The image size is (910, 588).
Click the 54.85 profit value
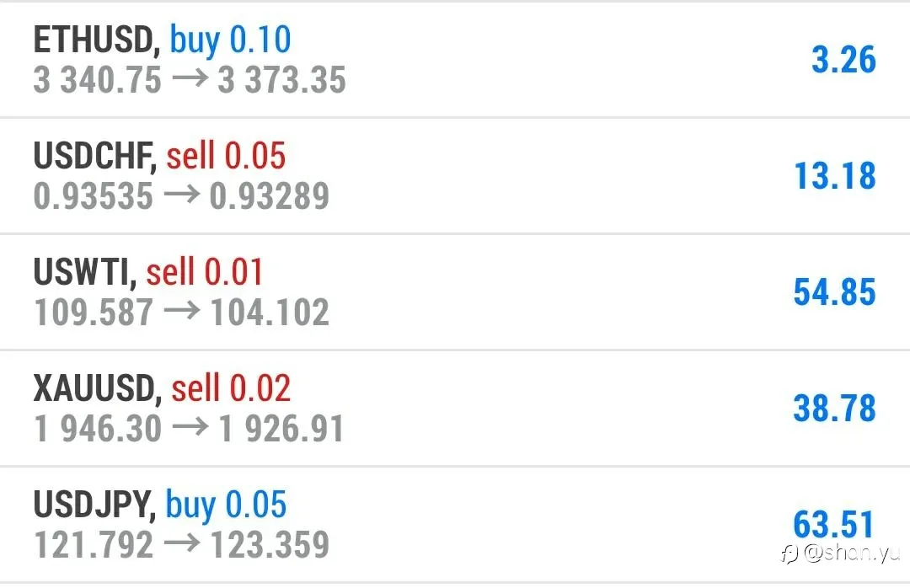(x=834, y=292)
